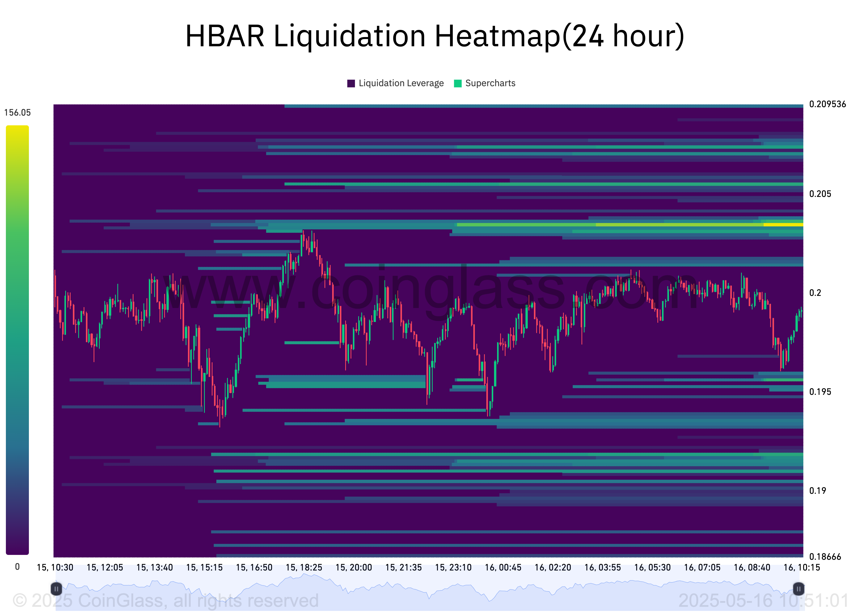Click the 0.205 price axis label
Viewport: 863px width, 616px height.
coord(820,194)
